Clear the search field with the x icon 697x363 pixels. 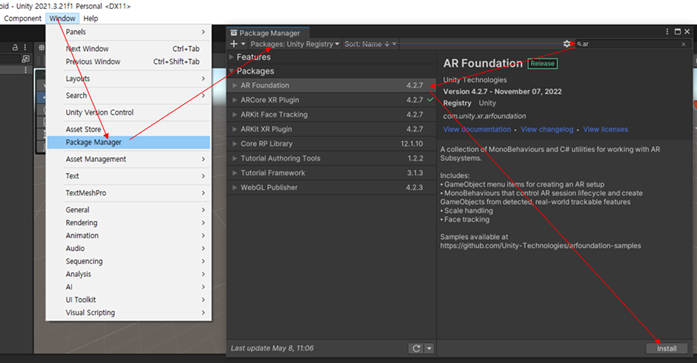point(684,44)
